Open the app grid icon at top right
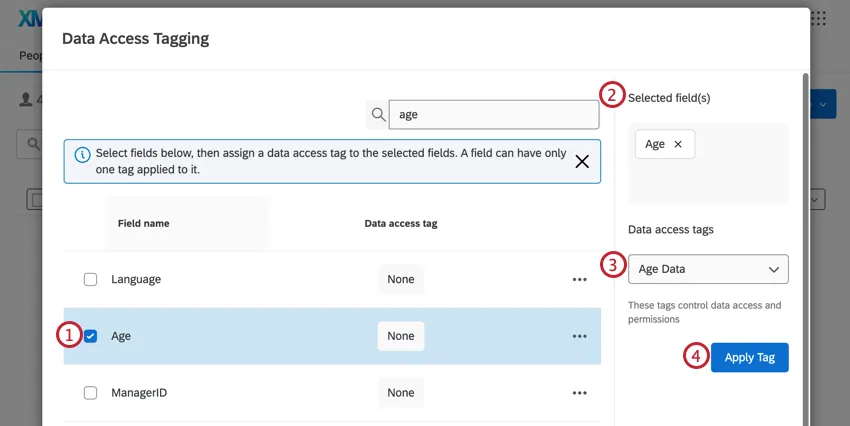Image resolution: width=850 pixels, height=426 pixels. tap(819, 18)
